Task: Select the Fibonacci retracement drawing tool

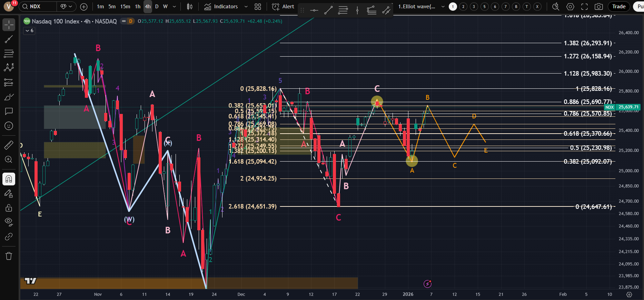Action: tap(9, 54)
